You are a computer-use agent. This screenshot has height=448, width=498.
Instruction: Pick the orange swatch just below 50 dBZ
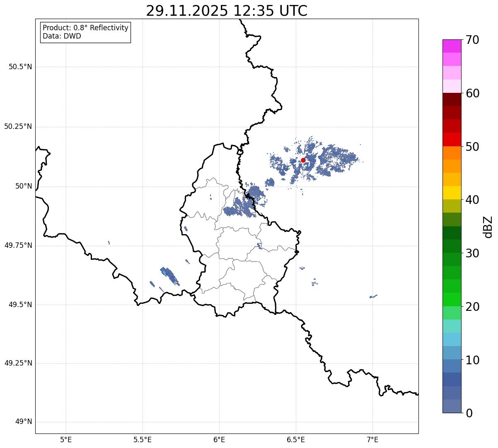[x=452, y=153]
